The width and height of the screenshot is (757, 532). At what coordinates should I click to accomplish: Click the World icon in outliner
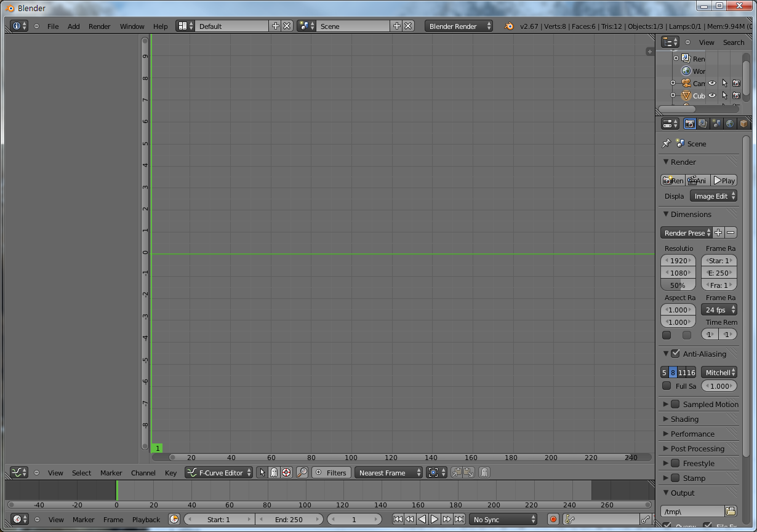pyautogui.click(x=686, y=71)
